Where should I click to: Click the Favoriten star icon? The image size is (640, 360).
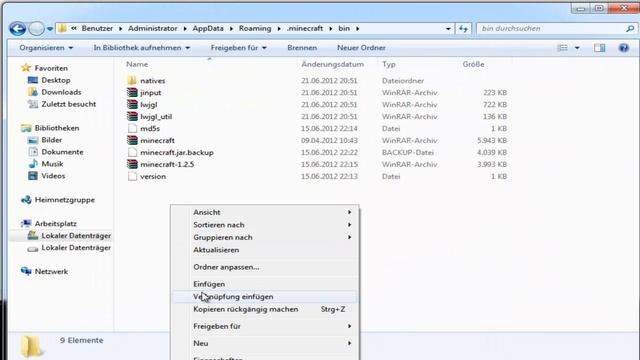pyautogui.click(x=26, y=68)
